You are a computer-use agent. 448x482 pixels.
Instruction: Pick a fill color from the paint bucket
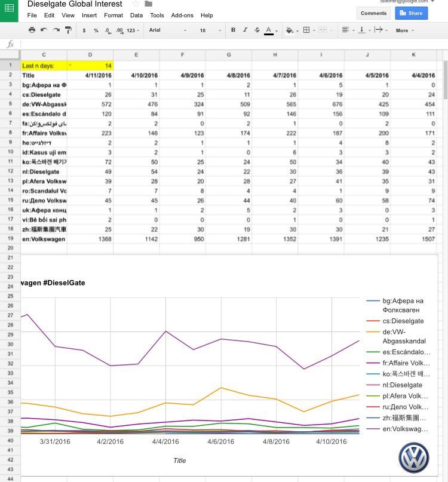[290, 30]
